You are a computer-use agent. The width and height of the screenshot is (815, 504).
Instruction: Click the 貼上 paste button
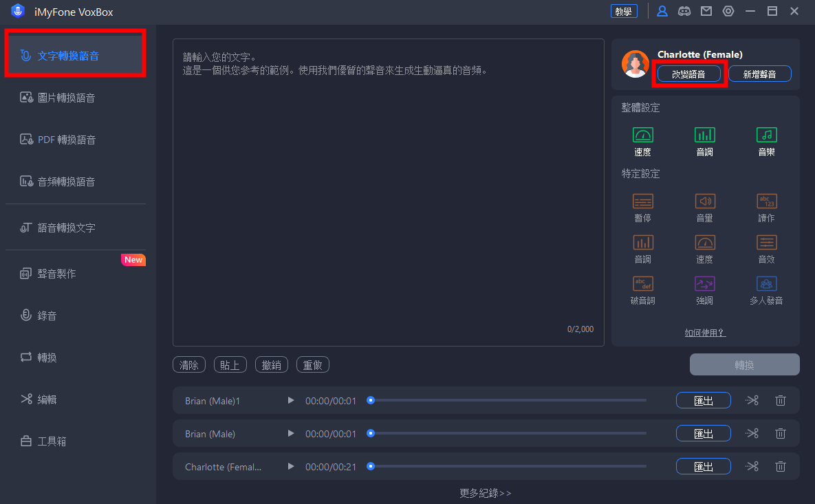pos(230,364)
